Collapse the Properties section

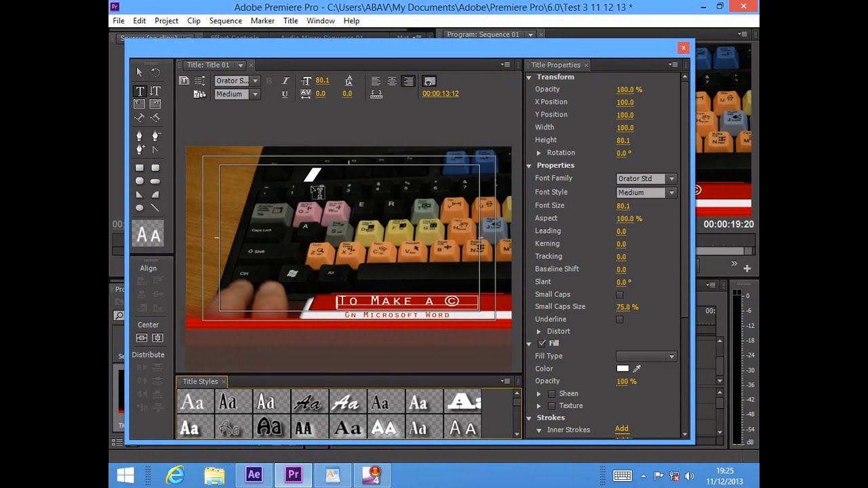pyautogui.click(x=529, y=165)
